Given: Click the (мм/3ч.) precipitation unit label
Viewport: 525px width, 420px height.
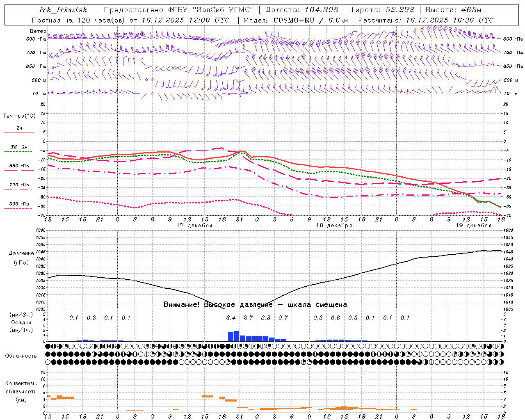Looking at the screenshot, I should pos(21,315).
